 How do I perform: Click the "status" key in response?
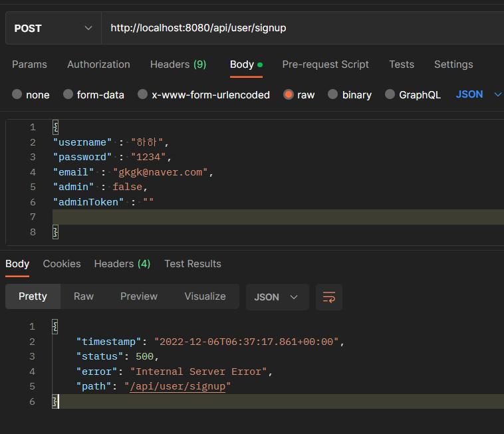(x=100, y=357)
